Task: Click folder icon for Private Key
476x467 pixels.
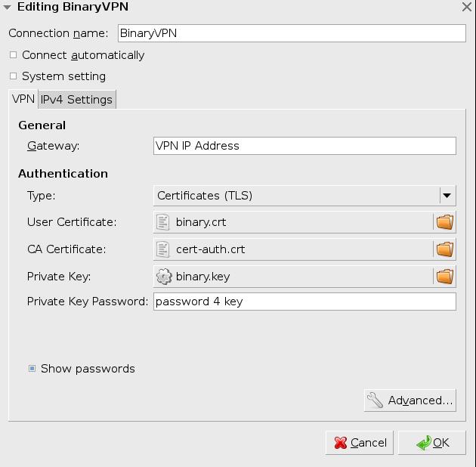Action: tap(444, 277)
